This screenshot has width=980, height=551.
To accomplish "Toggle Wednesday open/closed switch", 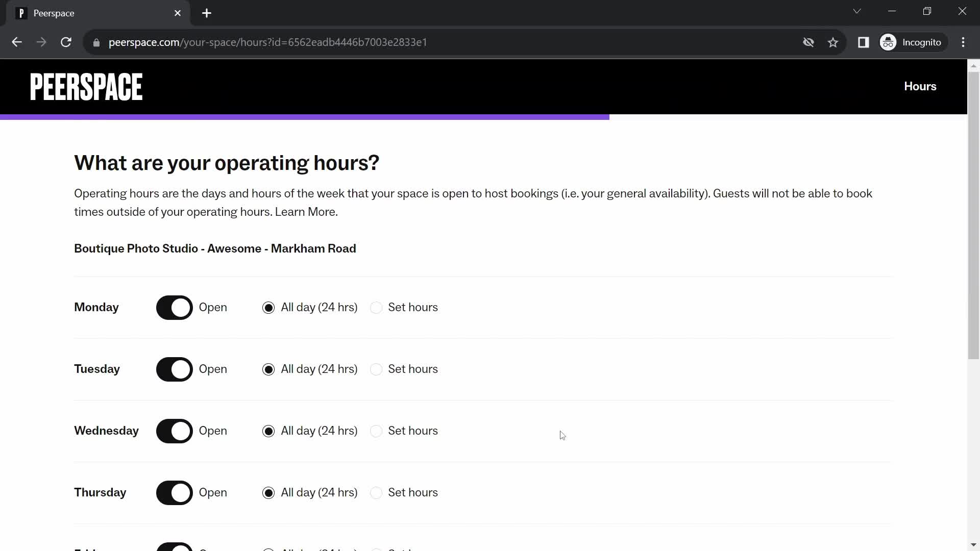I will pos(175,431).
